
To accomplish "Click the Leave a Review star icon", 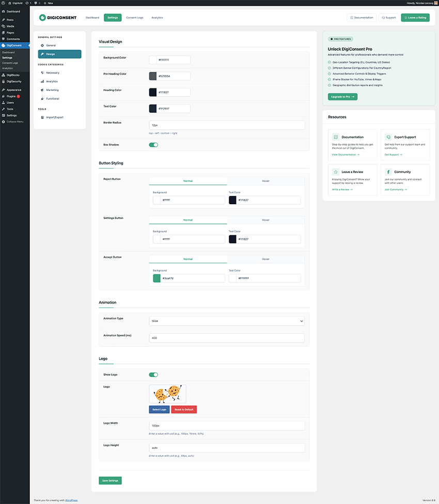I will click(x=336, y=172).
